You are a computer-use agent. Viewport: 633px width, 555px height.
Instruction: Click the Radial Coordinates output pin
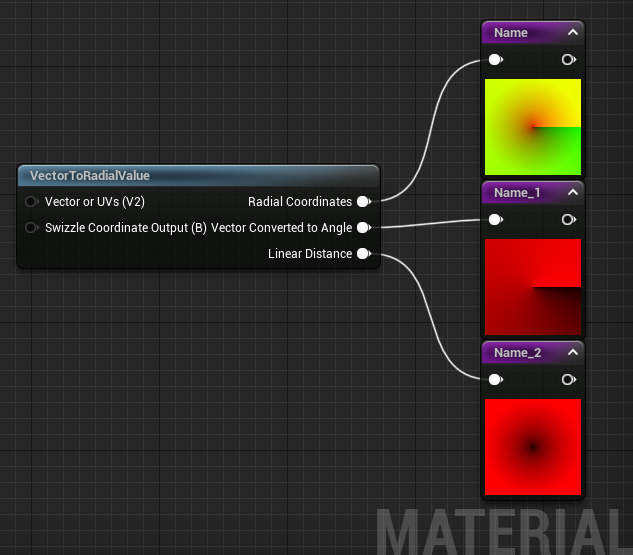point(364,201)
